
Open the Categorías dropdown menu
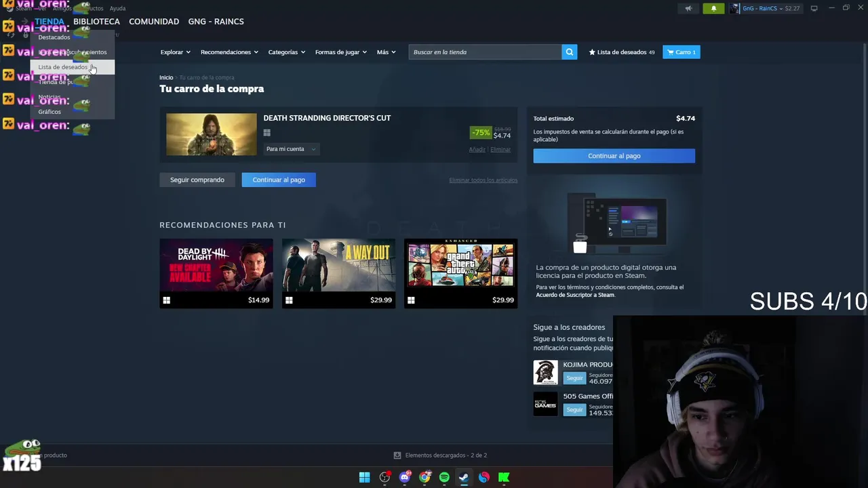286,52
